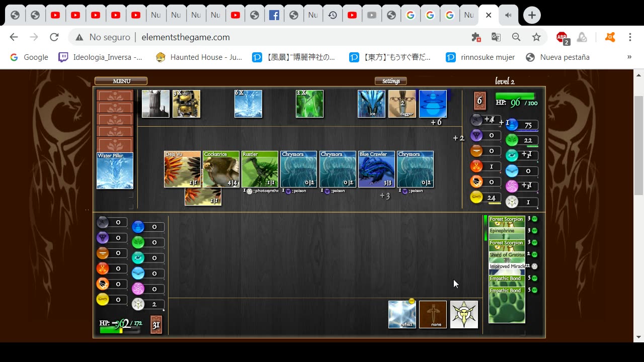Click your white light quanta orb showing 2
The height and width of the screenshot is (362, 644).
[138, 304]
